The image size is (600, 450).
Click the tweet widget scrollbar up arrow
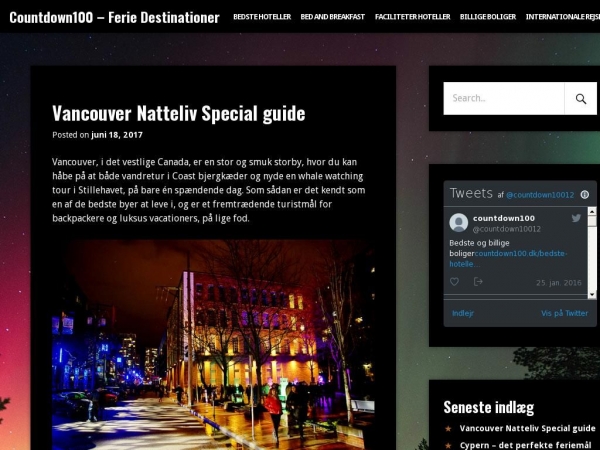tap(592, 211)
